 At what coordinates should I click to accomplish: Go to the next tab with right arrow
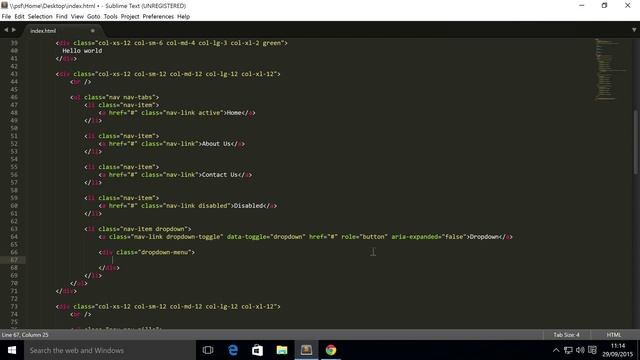click(x=14, y=30)
